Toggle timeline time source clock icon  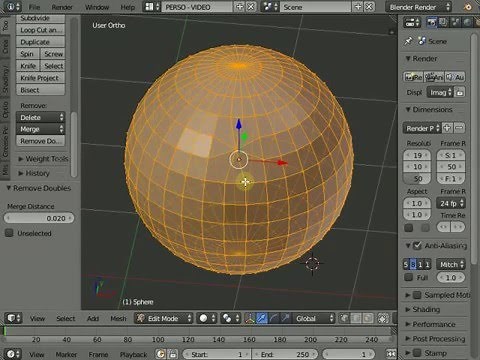[x=161, y=354]
